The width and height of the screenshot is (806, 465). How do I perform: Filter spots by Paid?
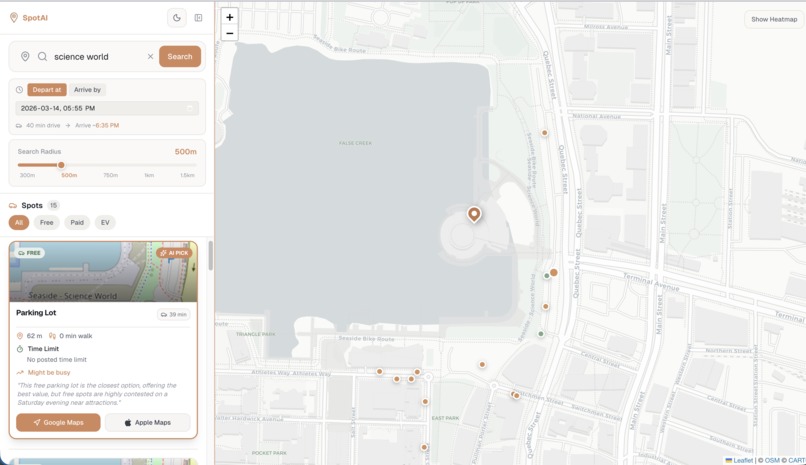77,222
